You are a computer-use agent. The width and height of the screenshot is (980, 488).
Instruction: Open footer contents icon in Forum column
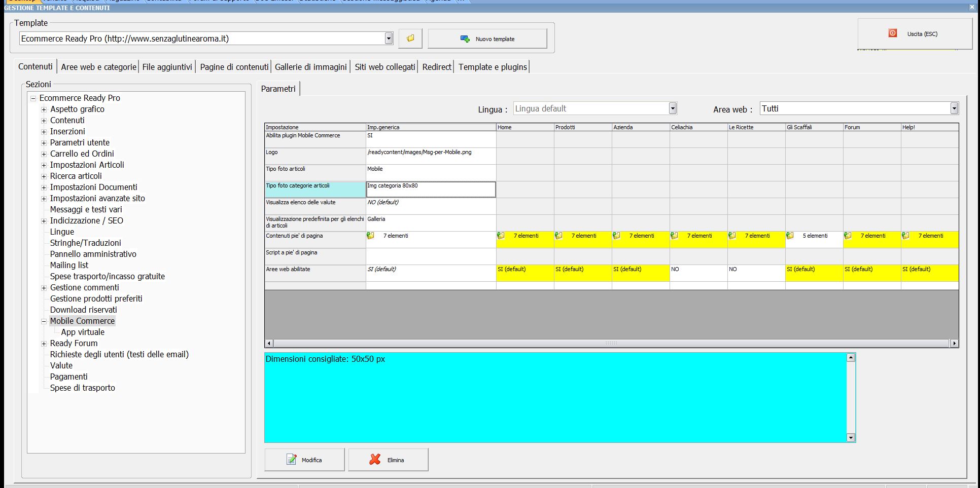click(x=848, y=236)
